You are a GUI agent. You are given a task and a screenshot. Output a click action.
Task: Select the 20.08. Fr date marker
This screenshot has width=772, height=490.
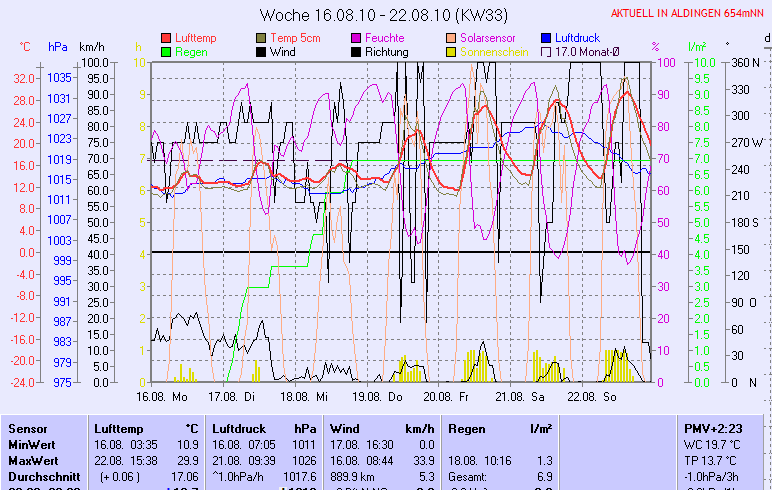tap(445, 396)
